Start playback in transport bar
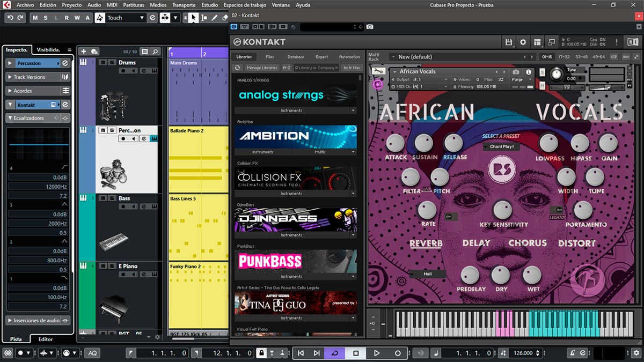The height and width of the screenshot is (362, 644). (x=377, y=353)
